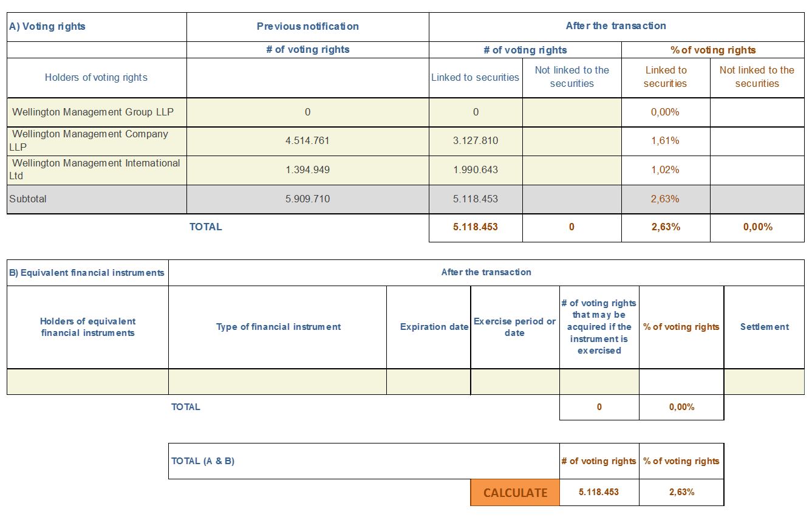Viewport: 812px width, 517px height.
Task: Select the empty equivalent instruments holder cell
Action: coord(87,382)
